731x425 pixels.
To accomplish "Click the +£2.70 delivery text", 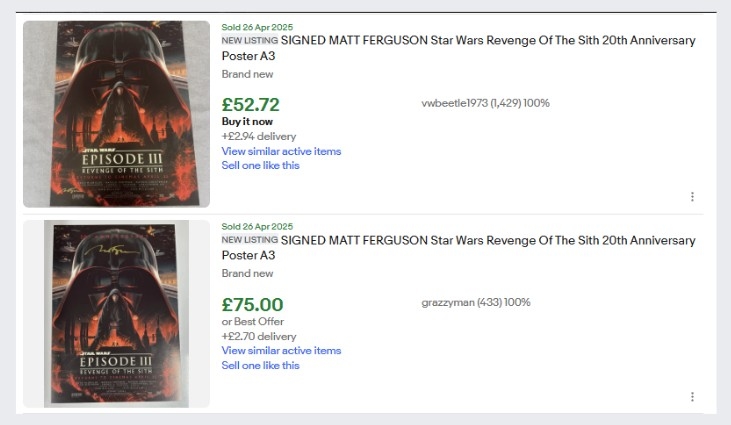I will point(259,337).
